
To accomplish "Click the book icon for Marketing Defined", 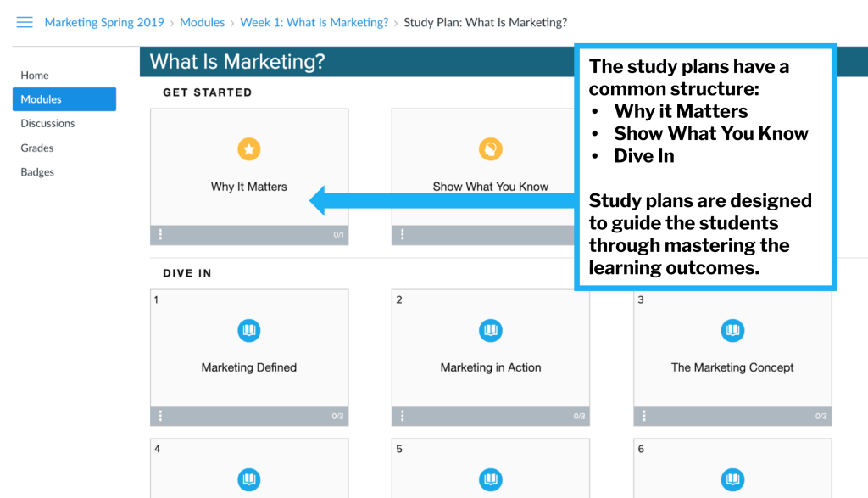I will pyautogui.click(x=248, y=331).
